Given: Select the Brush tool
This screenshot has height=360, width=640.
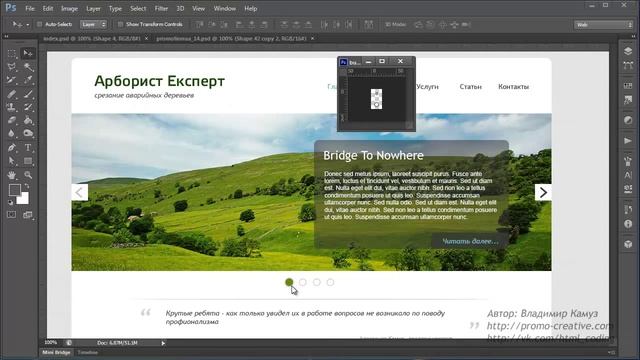Looking at the screenshot, I should pos(28,94).
